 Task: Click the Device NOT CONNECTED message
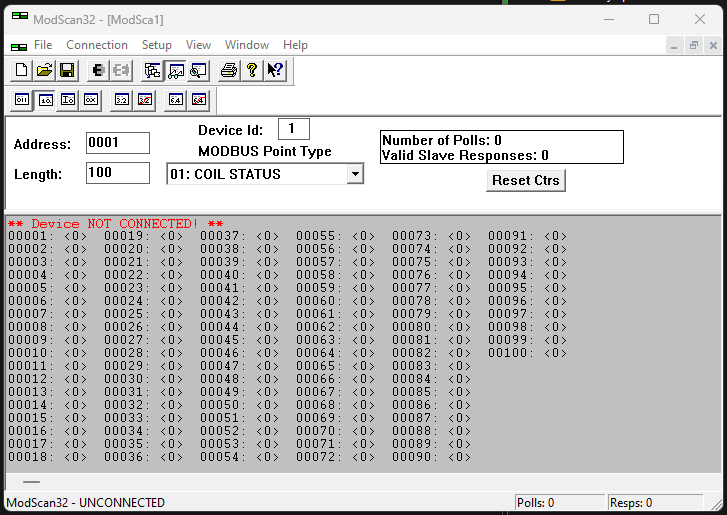pos(115,224)
